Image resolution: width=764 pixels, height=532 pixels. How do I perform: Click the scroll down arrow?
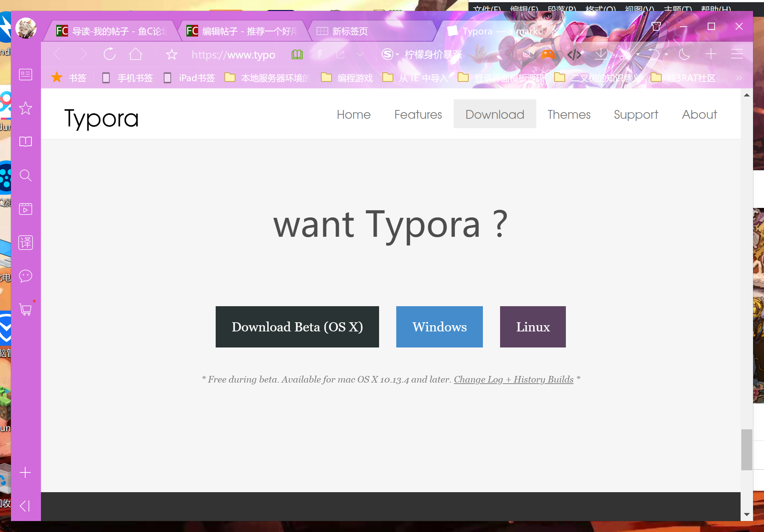[x=746, y=514]
